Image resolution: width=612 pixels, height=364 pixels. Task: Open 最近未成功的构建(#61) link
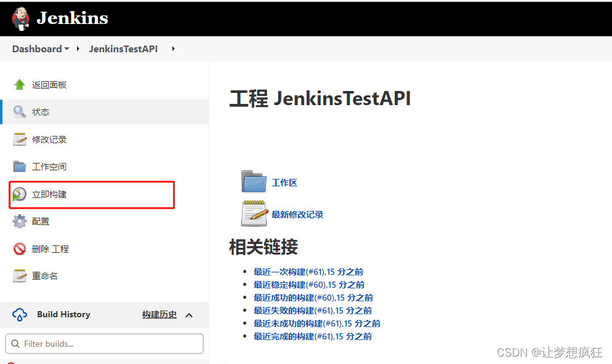(x=317, y=323)
